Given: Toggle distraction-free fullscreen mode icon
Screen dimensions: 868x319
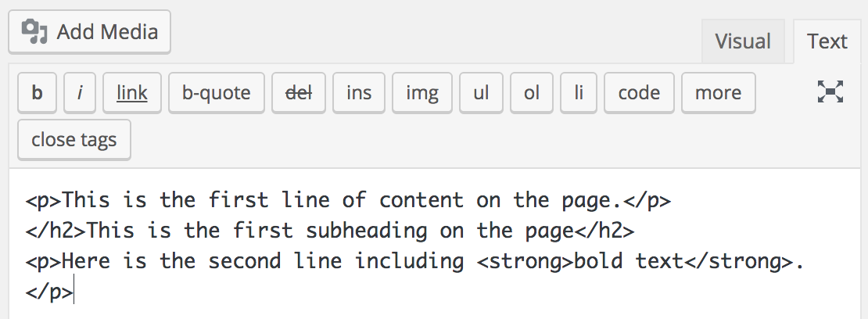Looking at the screenshot, I should pos(830,92).
